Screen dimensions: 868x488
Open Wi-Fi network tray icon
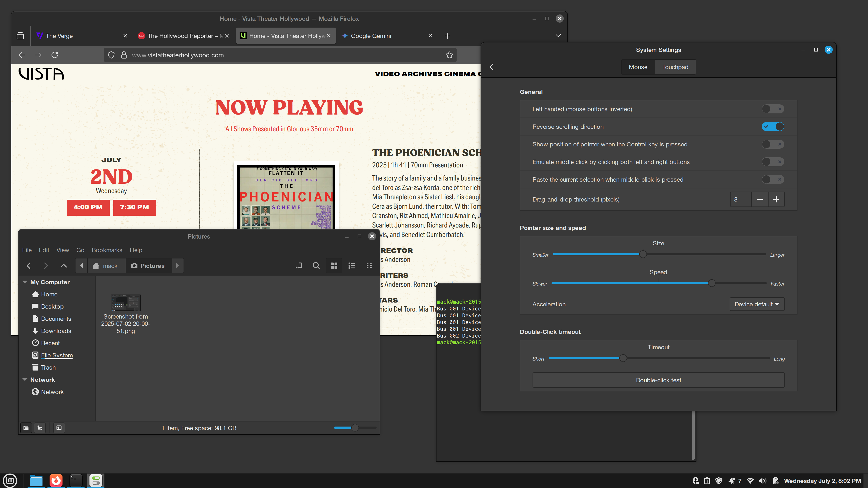750,481
